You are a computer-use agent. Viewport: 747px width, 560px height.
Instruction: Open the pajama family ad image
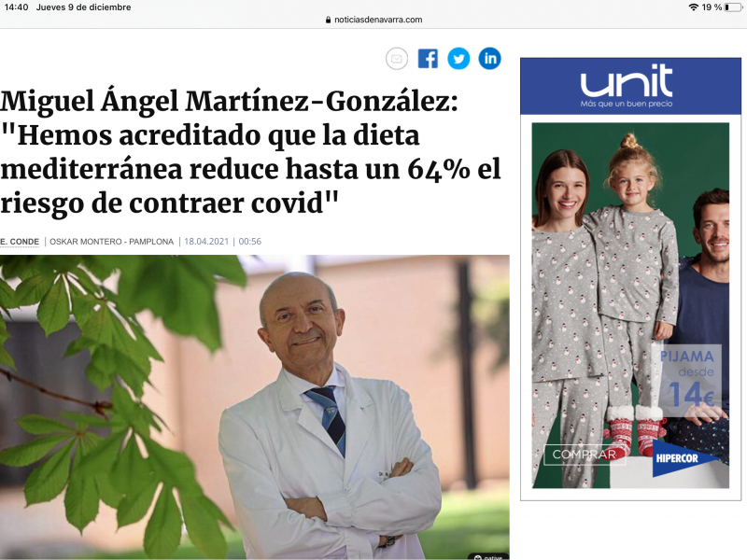click(630, 305)
